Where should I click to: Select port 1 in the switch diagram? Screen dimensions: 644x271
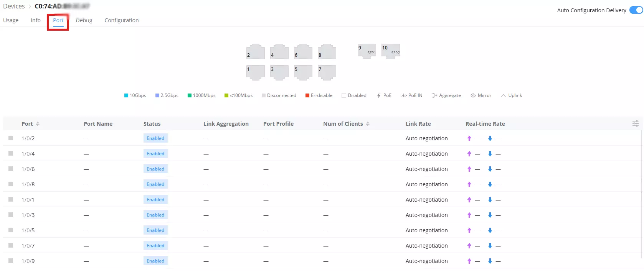click(255, 72)
